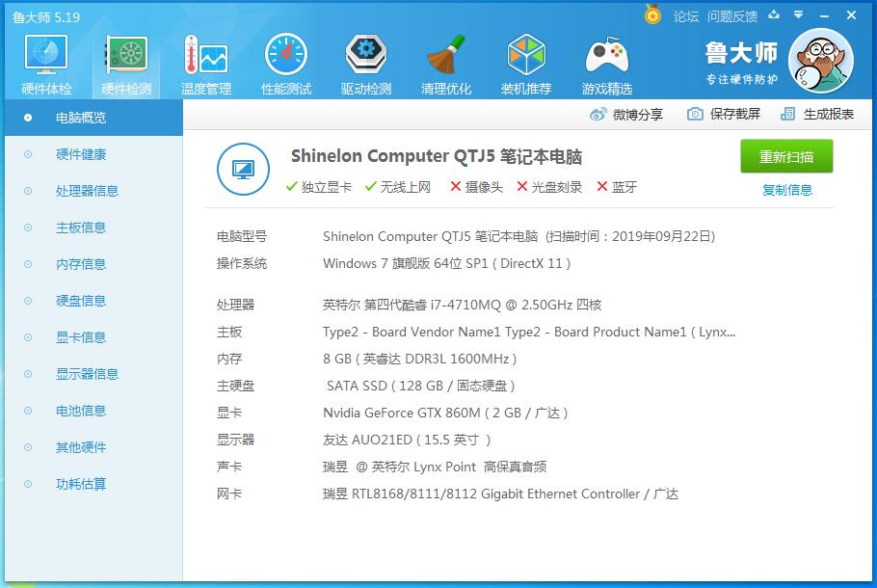The image size is (877, 588).
Task: Open the 驱动检测 driver detection tool
Action: 365,63
